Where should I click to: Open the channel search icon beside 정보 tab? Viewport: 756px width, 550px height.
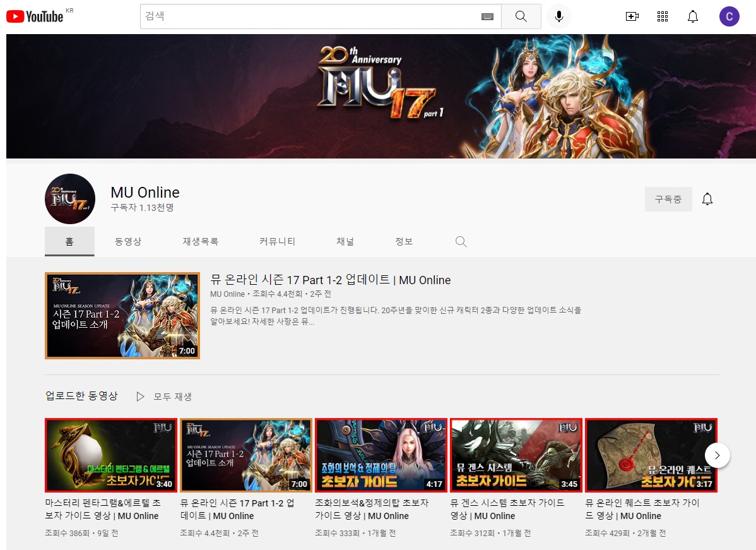click(461, 241)
